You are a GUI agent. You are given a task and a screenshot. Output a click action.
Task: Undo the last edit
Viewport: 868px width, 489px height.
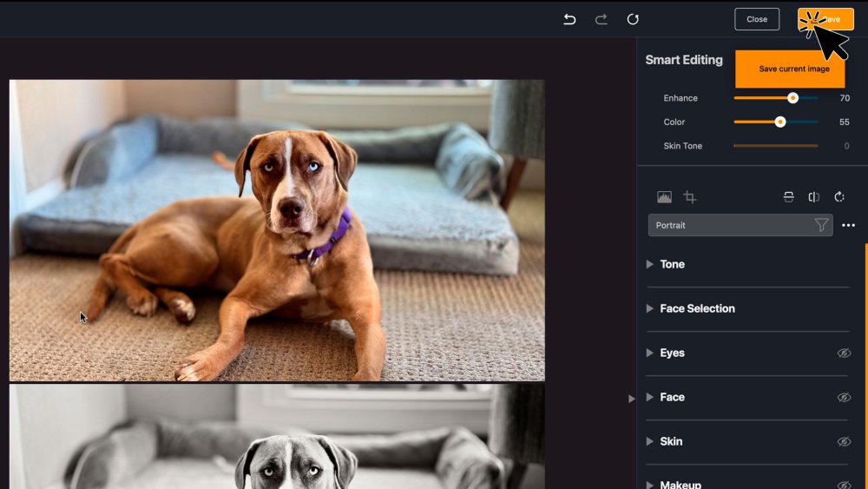(569, 19)
